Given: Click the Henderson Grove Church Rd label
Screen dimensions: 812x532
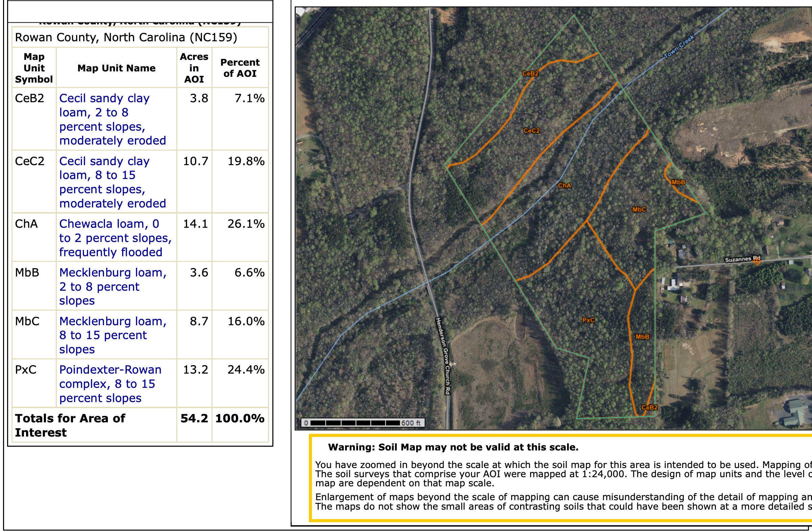Looking at the screenshot, I should point(443,356).
